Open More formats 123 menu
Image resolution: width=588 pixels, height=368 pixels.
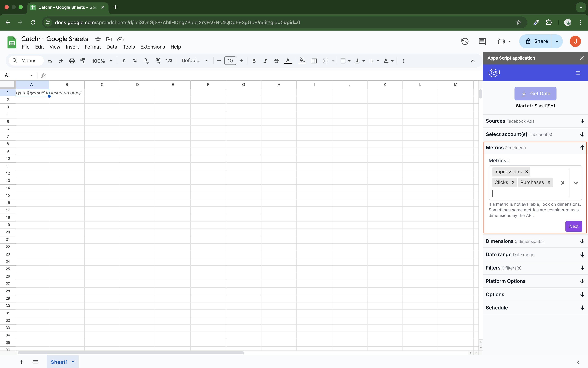tap(169, 61)
